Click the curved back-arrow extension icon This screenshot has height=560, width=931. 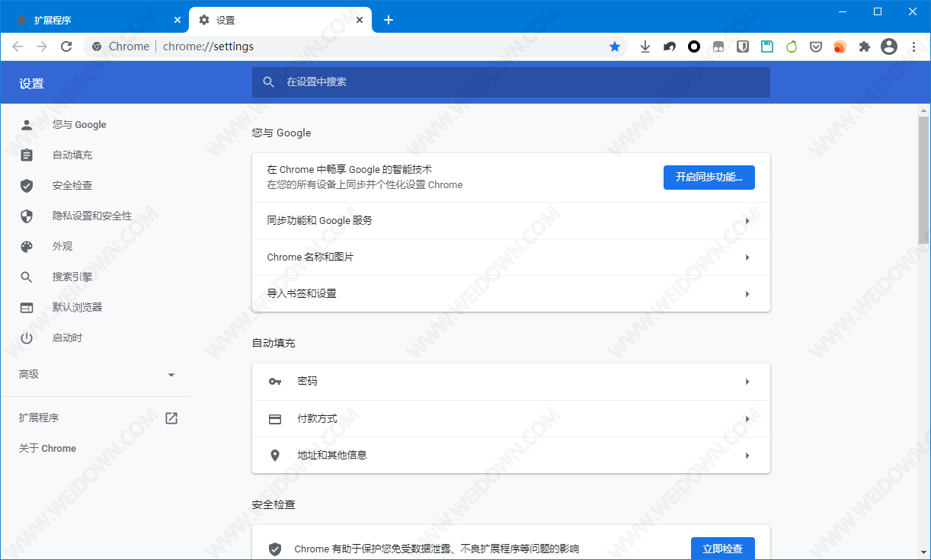click(x=670, y=46)
